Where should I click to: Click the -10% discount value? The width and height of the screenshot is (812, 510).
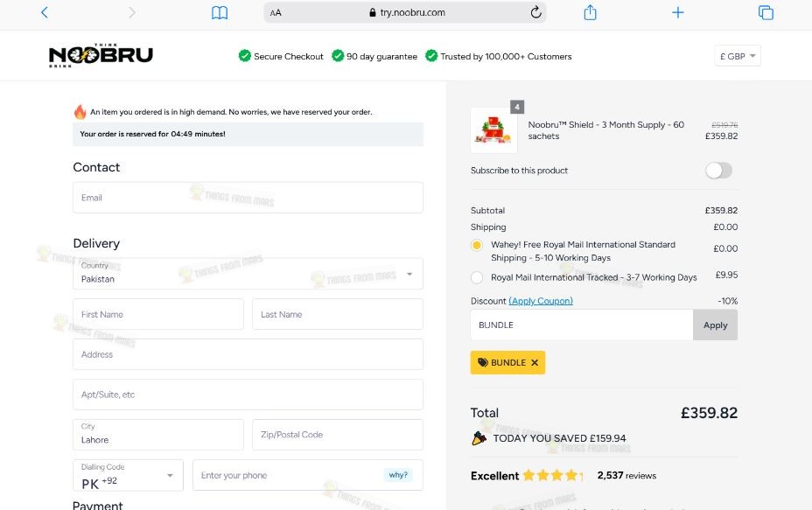point(728,301)
